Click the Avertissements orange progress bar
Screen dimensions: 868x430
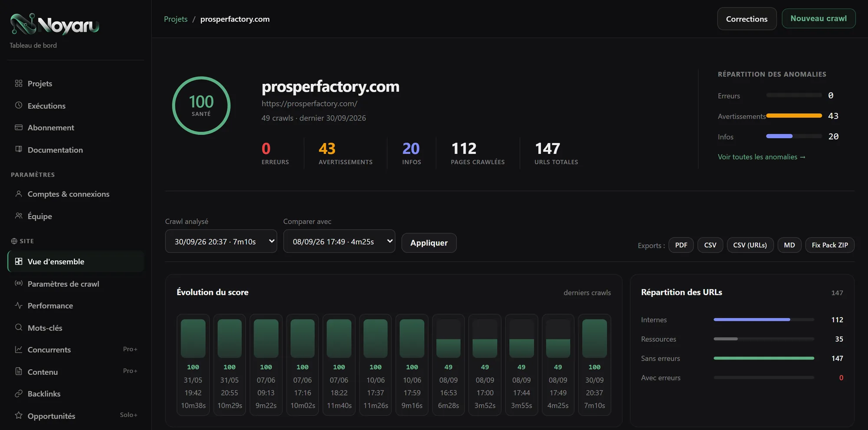click(794, 116)
